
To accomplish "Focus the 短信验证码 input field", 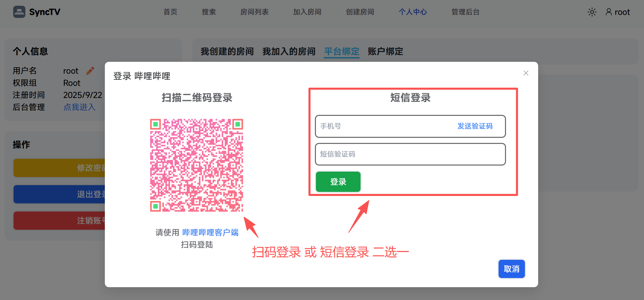I will [410, 154].
